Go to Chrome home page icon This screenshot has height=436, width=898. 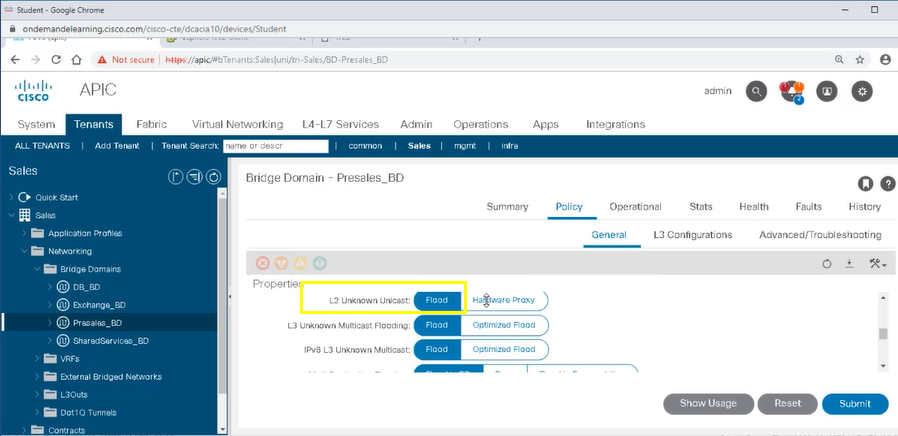[76, 60]
